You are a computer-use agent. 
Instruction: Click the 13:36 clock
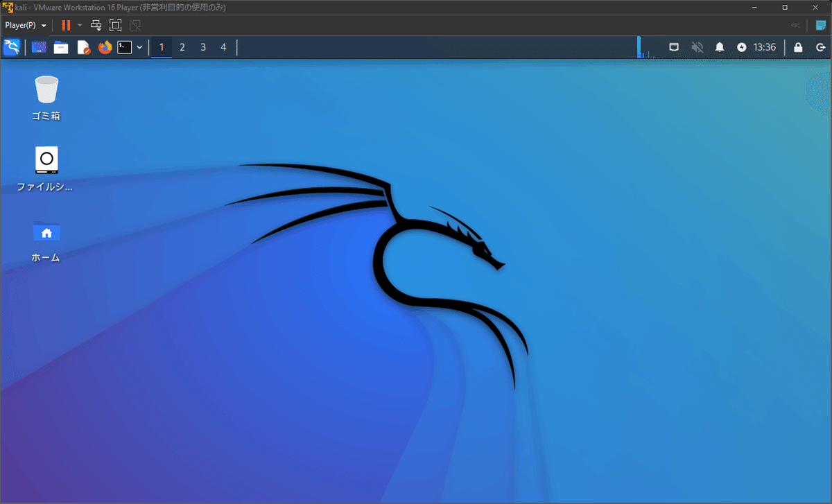(765, 47)
